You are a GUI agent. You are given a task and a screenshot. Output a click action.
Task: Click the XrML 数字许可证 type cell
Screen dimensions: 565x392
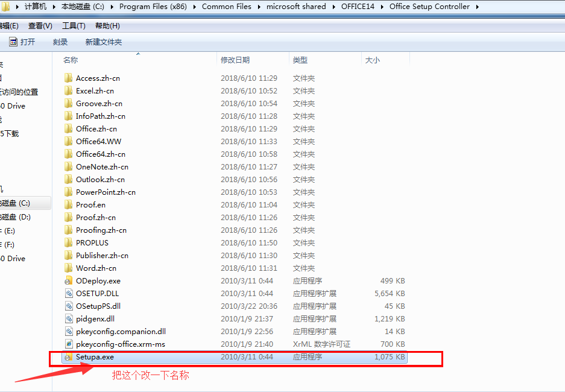(x=321, y=344)
